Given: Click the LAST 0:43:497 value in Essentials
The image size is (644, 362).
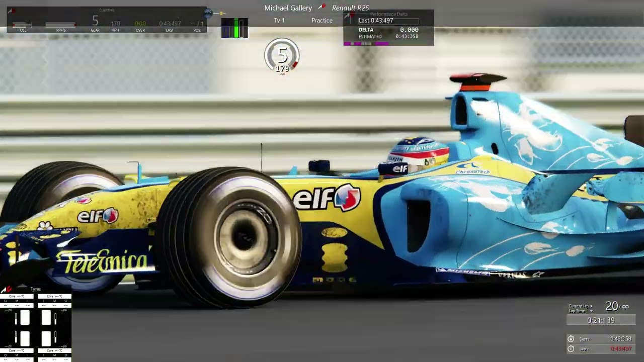Looking at the screenshot, I should point(170,24).
